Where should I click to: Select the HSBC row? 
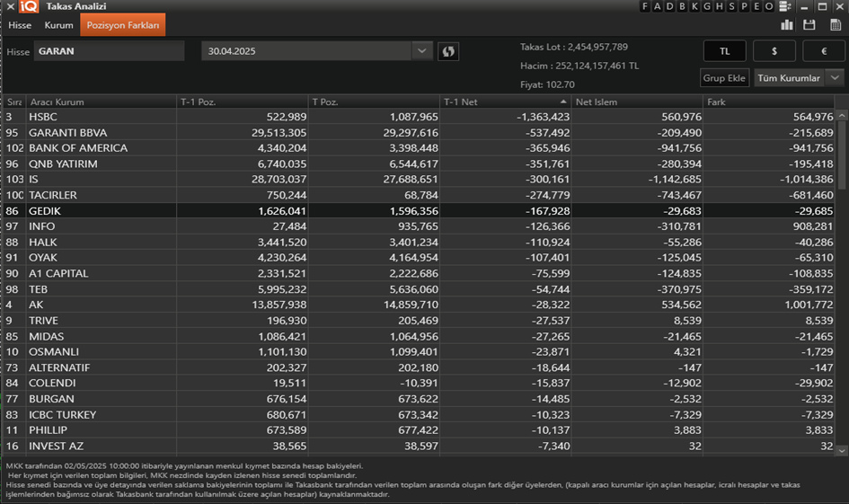pos(419,117)
